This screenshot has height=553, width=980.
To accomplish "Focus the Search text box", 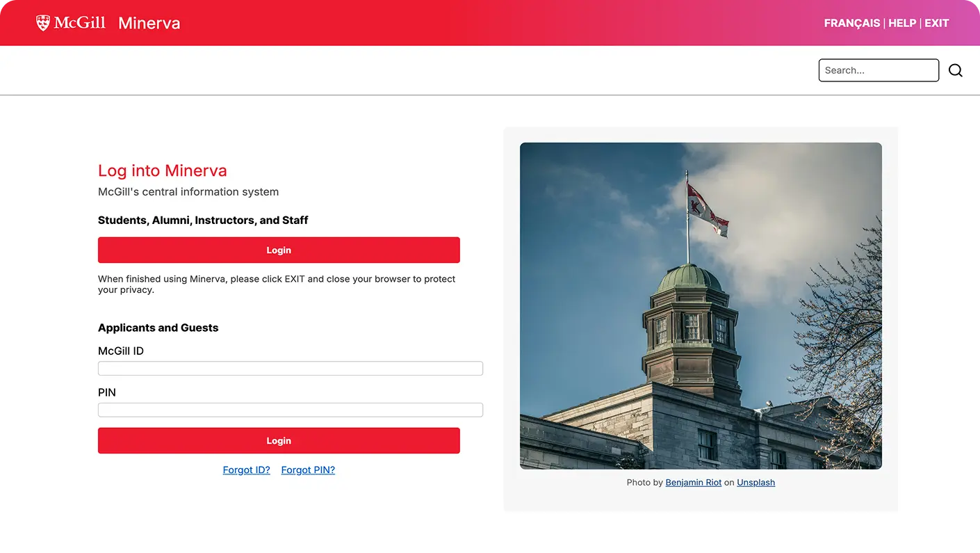I will pyautogui.click(x=879, y=70).
